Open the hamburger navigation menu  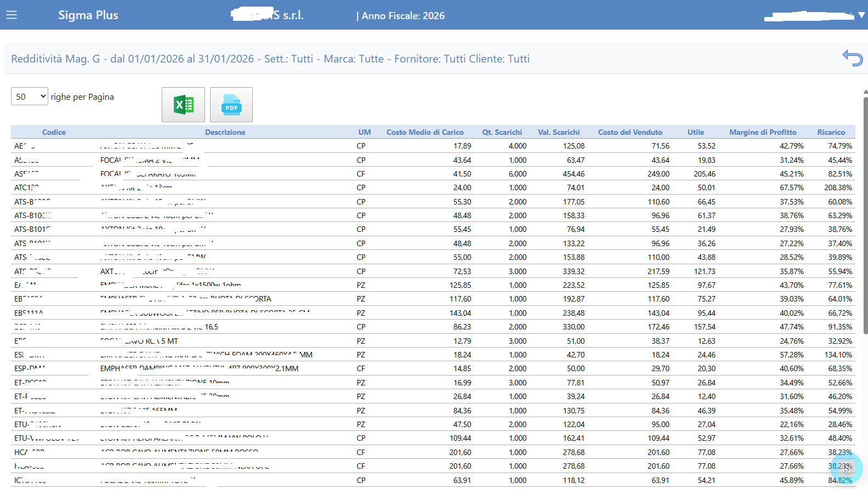[12, 15]
